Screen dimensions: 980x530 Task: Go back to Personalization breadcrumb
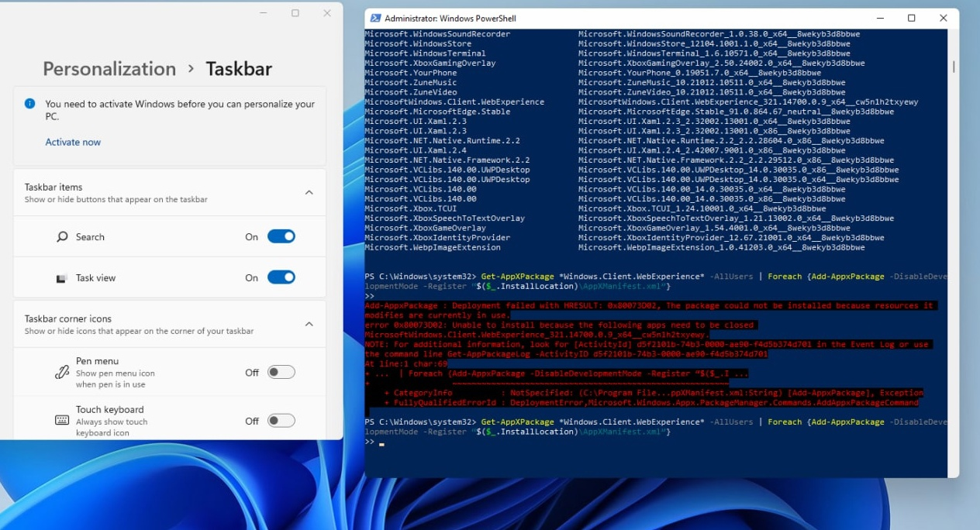(x=109, y=68)
